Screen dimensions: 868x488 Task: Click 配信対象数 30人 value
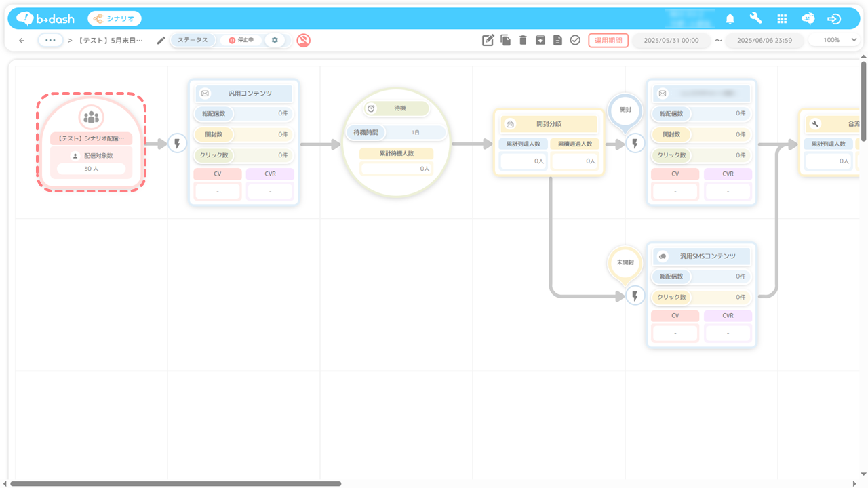(x=92, y=169)
